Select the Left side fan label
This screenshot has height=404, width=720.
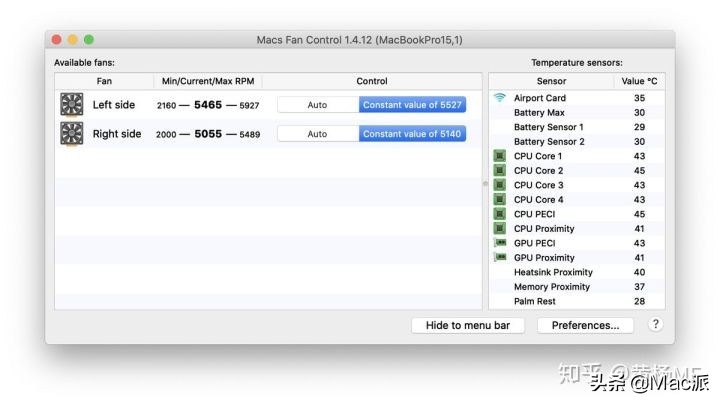tap(114, 105)
